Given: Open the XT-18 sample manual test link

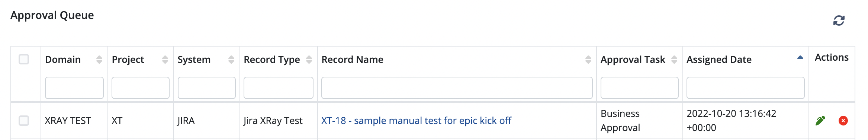Looking at the screenshot, I should (416, 121).
